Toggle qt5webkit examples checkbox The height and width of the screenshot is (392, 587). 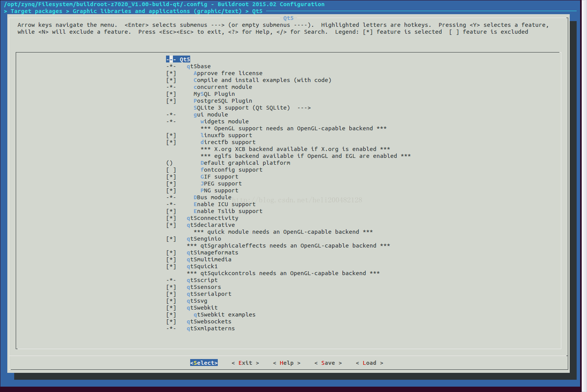click(171, 315)
